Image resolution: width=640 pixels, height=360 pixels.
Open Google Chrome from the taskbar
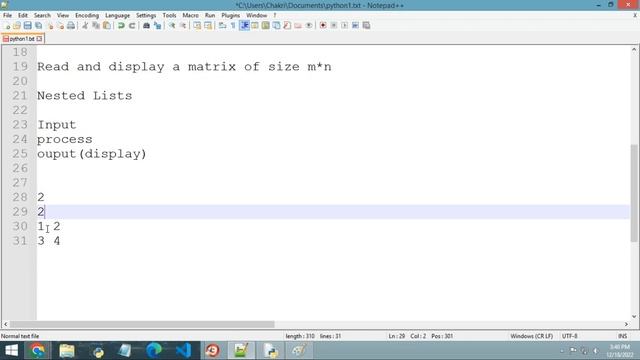(38, 351)
